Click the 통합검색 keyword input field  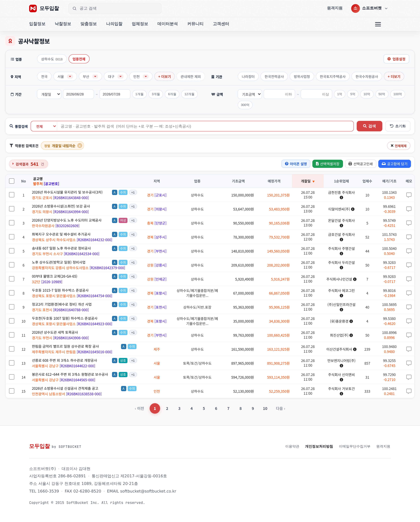[205, 126]
